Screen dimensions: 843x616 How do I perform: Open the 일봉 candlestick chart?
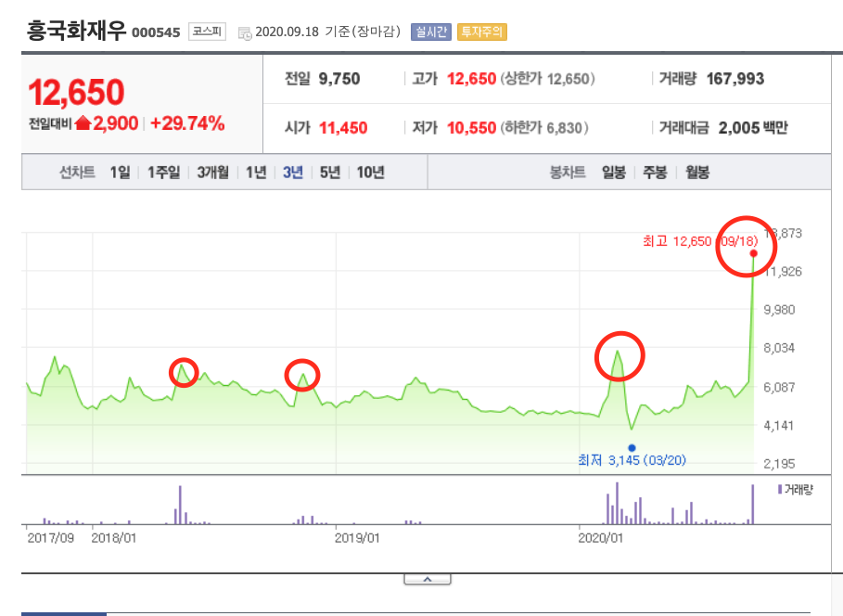(613, 173)
